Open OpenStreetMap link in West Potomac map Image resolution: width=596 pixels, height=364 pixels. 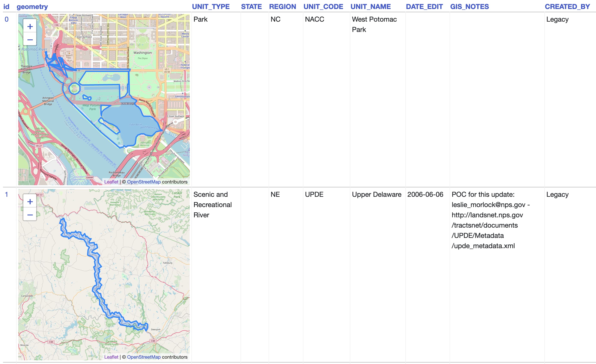pyautogui.click(x=144, y=182)
